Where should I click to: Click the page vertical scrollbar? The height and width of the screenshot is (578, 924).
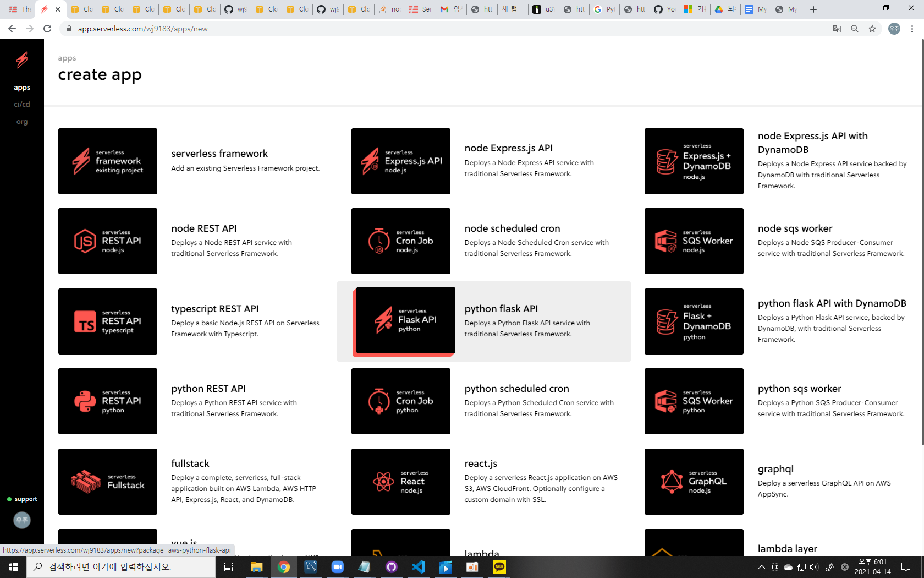coord(921,242)
